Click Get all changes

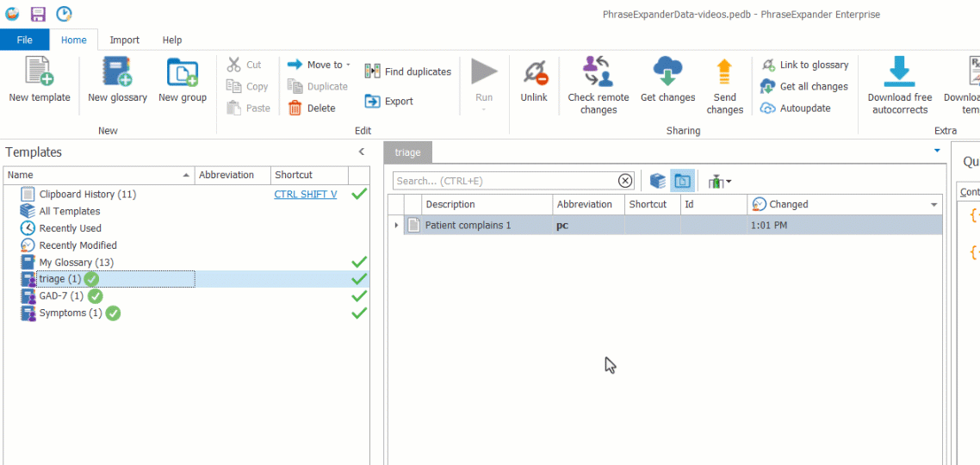[804, 86]
